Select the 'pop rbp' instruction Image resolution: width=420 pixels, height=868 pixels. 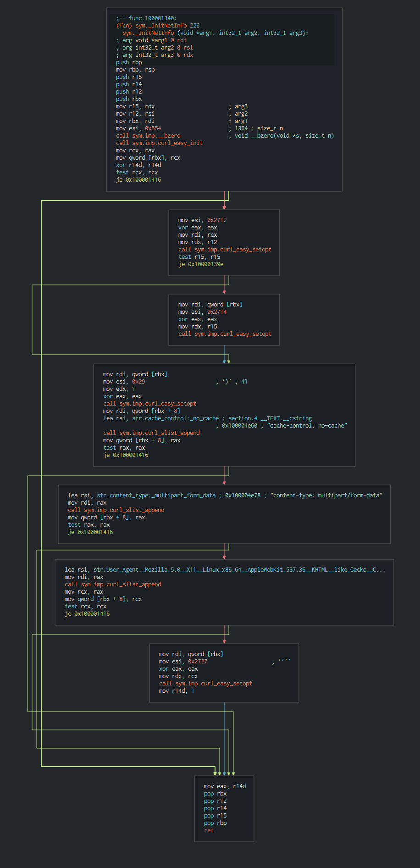tap(215, 823)
